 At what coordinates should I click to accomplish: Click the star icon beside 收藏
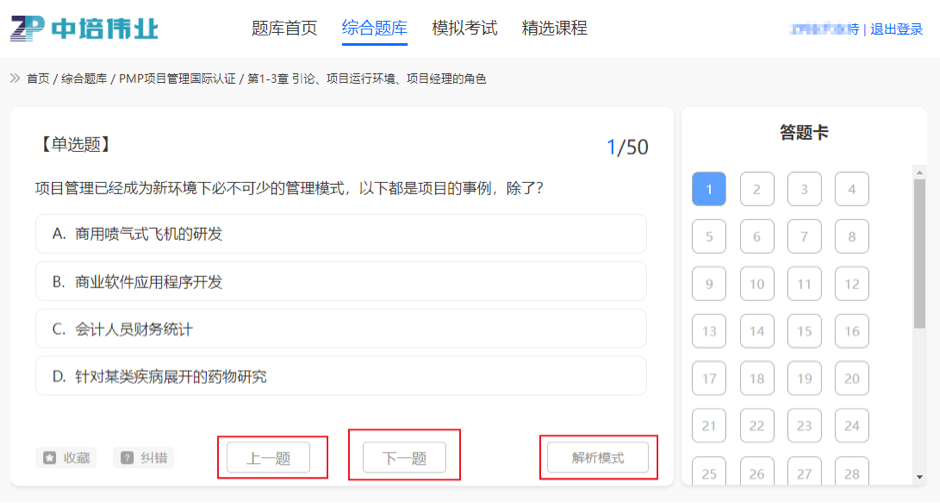click(49, 458)
